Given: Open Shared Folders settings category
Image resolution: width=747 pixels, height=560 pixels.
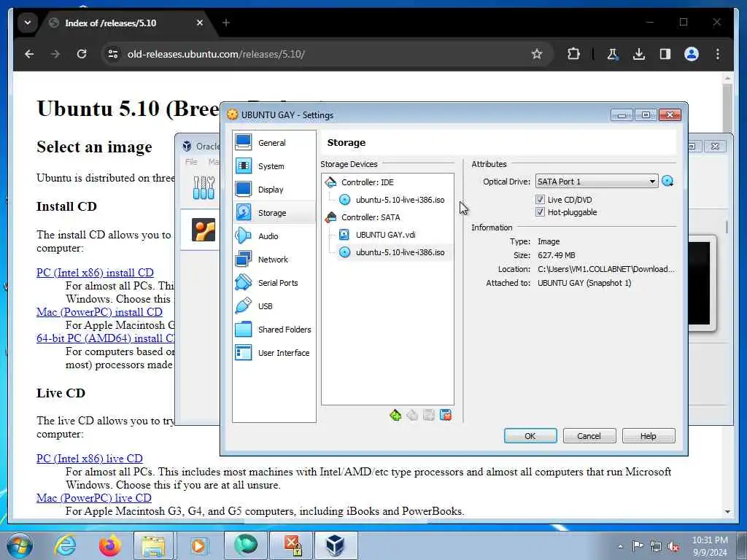Looking at the screenshot, I should pyautogui.click(x=274, y=330).
